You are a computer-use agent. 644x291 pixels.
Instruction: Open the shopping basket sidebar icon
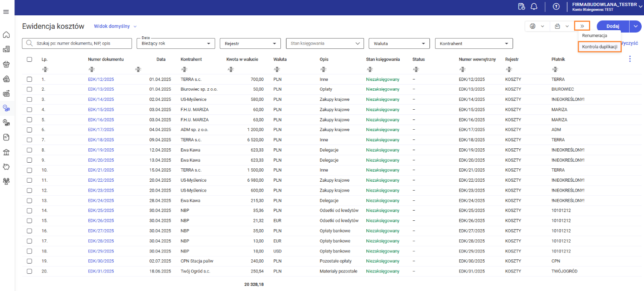point(7,64)
